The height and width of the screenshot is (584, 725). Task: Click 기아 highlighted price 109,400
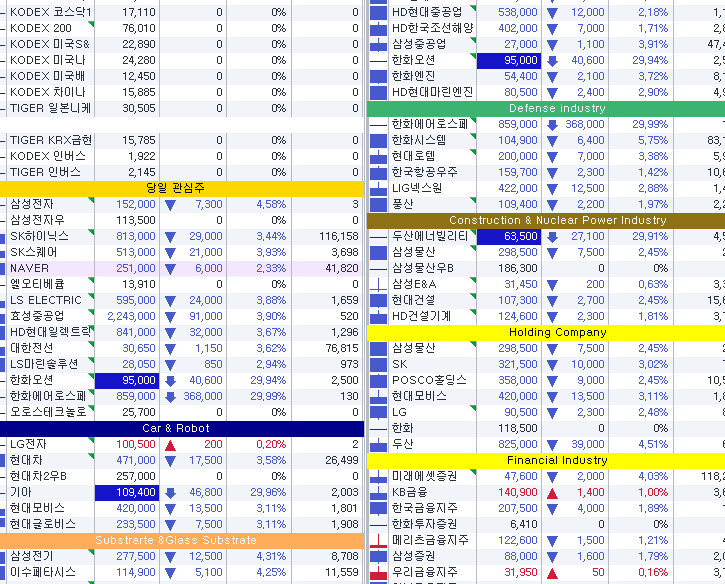127,492
